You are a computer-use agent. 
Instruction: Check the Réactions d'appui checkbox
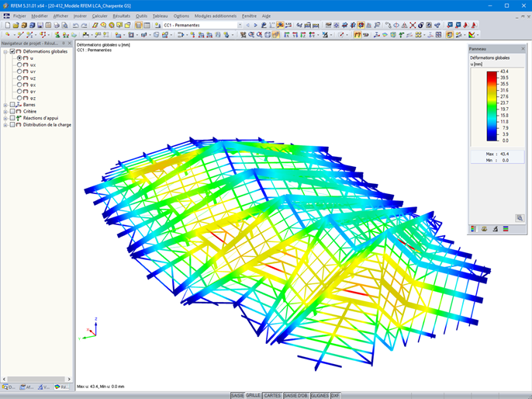point(12,118)
